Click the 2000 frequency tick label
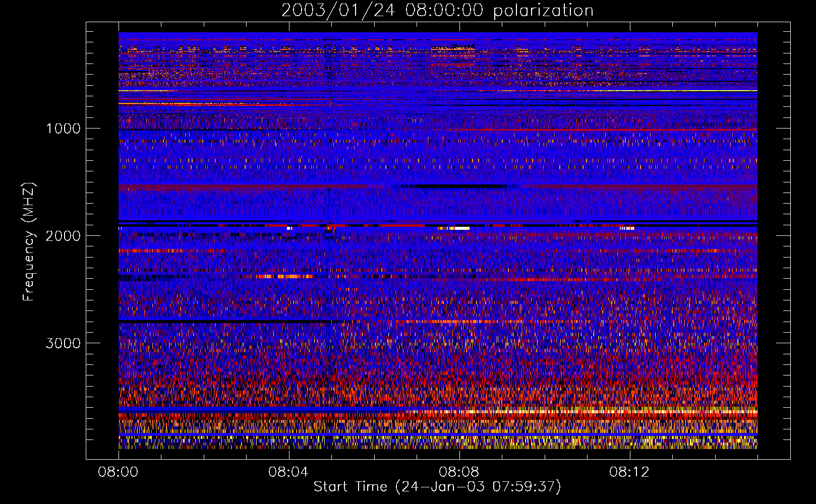The image size is (816, 504). [63, 236]
